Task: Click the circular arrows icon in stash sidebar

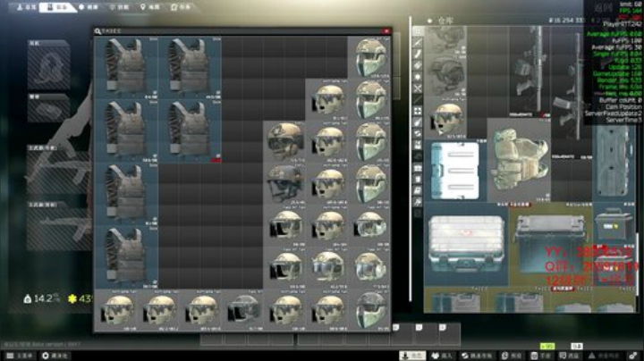Action: tap(418, 134)
